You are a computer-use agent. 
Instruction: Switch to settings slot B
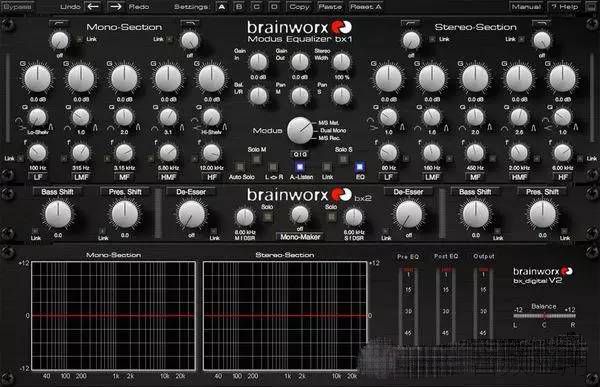click(x=239, y=7)
